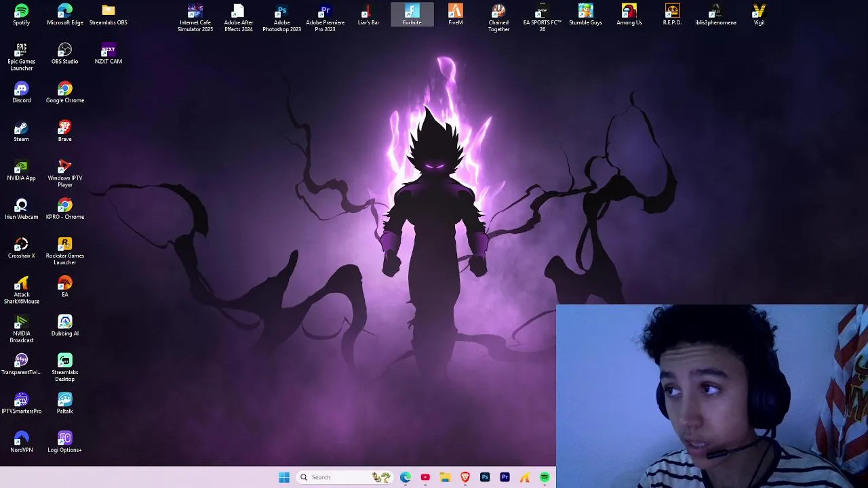Open the Attack Shark taskbar icon

coord(525,477)
